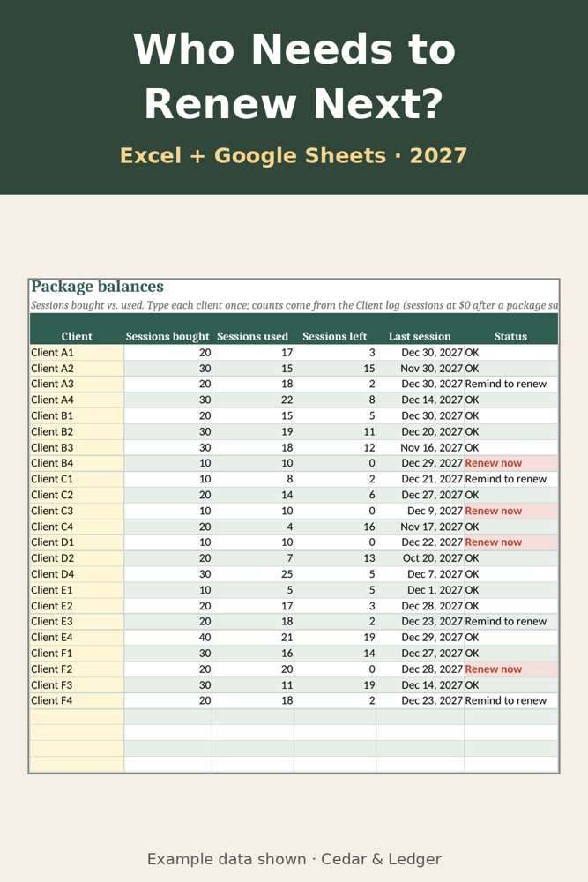This screenshot has height=882, width=588.
Task: Click the cell 'Client E2'
Action: point(77,606)
